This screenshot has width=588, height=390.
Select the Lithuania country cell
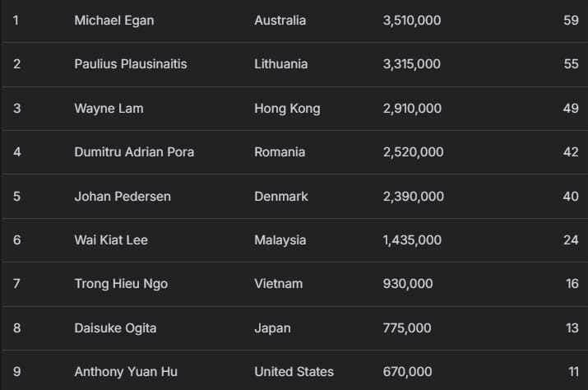pyautogui.click(x=280, y=64)
